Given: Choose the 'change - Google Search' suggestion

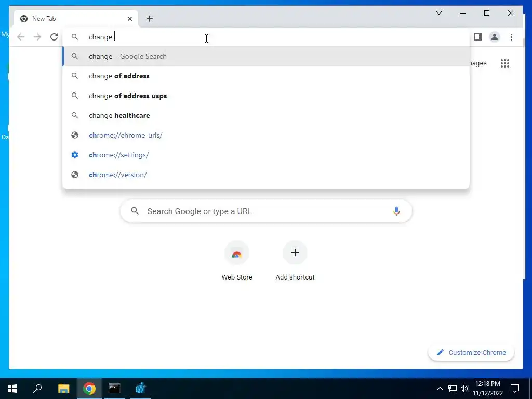Looking at the screenshot, I should tap(266, 56).
